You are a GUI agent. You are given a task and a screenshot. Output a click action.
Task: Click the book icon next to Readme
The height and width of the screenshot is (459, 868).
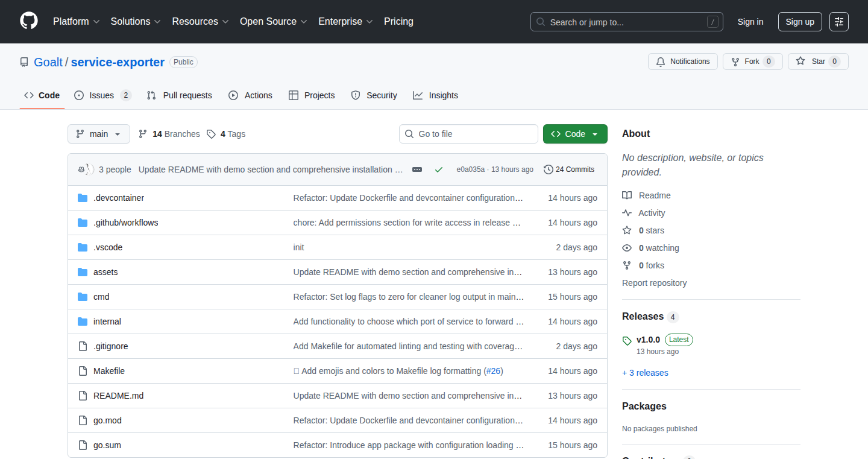(627, 195)
